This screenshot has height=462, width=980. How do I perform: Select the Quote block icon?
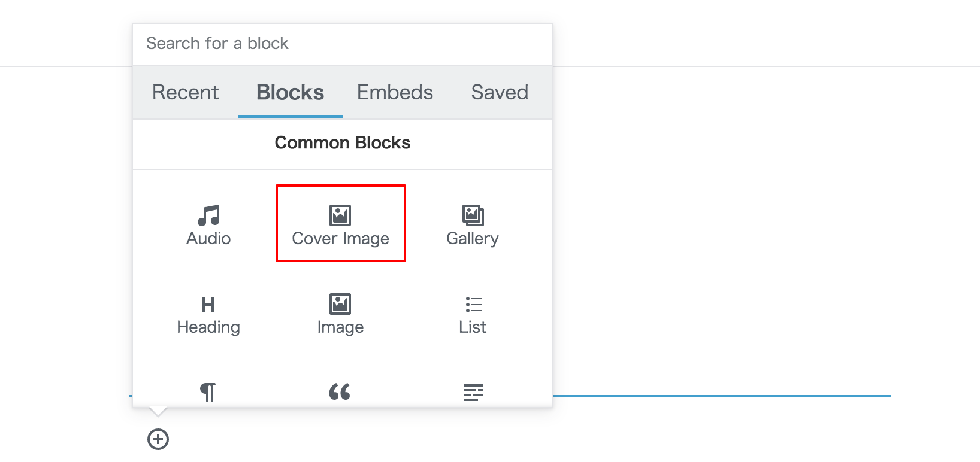(x=340, y=392)
